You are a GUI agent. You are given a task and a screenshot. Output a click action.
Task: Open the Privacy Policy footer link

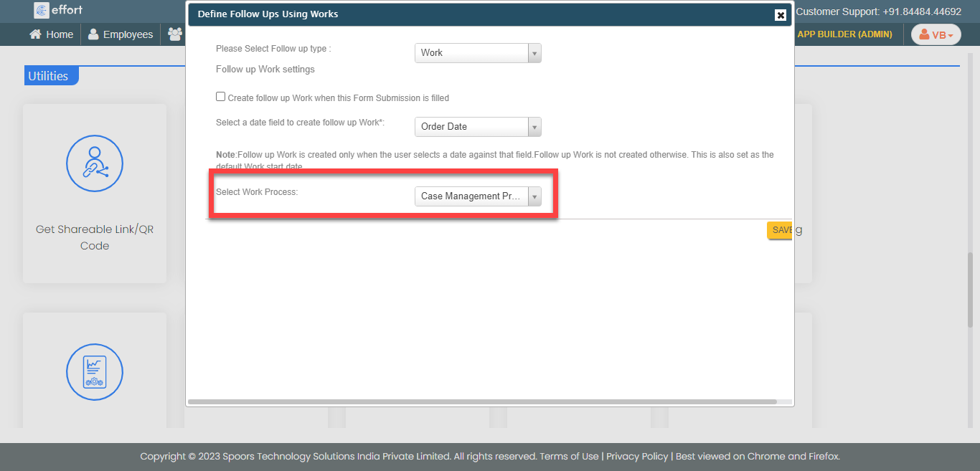pos(637,457)
